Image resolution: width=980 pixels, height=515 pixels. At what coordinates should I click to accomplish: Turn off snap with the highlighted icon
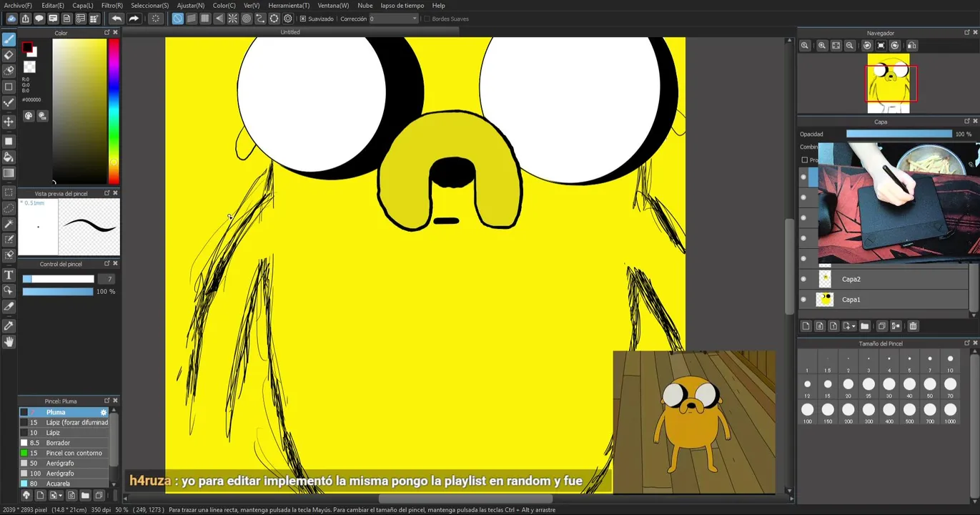177,19
